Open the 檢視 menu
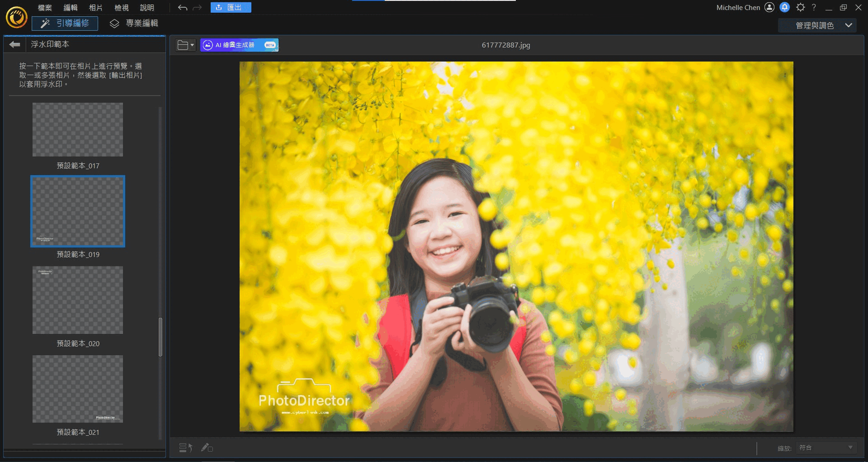 pos(122,8)
